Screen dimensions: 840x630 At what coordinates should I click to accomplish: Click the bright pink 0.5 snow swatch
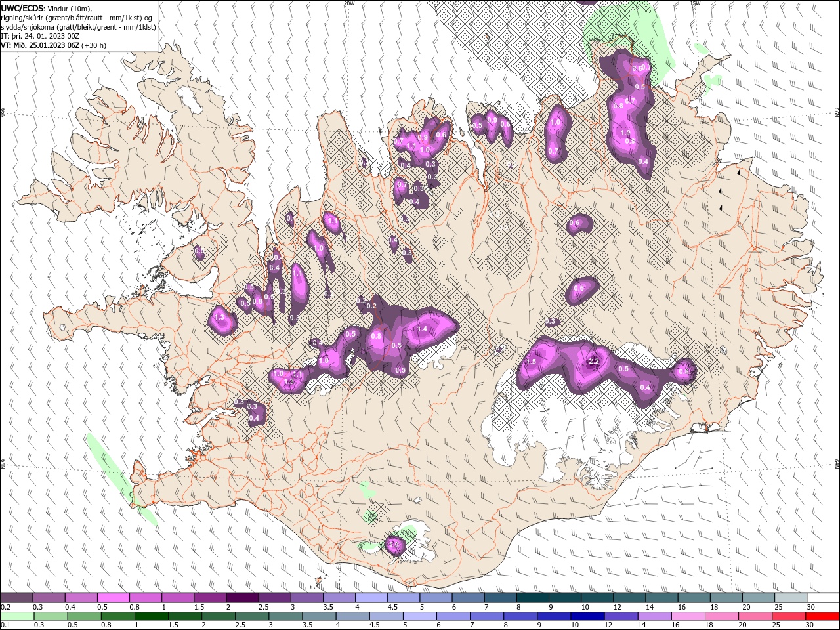coord(113,597)
